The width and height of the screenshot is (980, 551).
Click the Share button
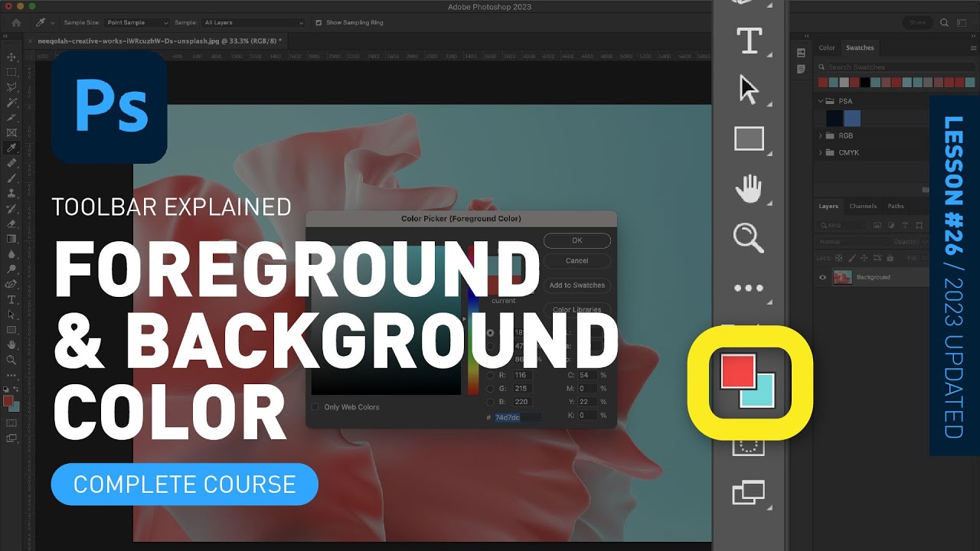[918, 23]
